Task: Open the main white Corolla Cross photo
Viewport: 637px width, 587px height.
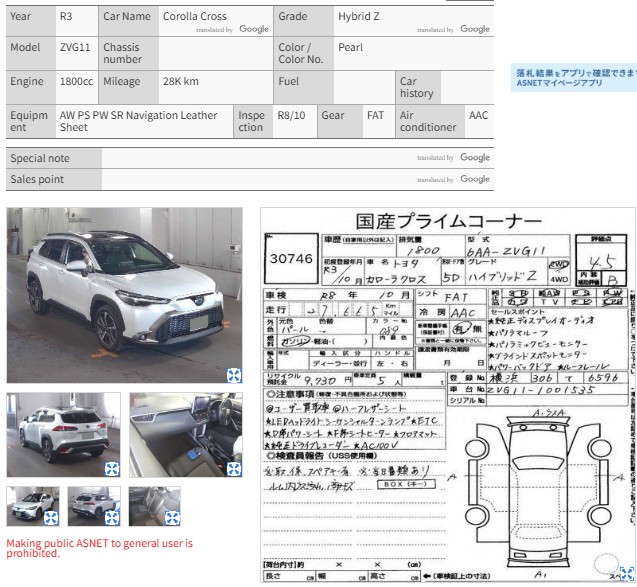Action: pyautogui.click(x=124, y=295)
